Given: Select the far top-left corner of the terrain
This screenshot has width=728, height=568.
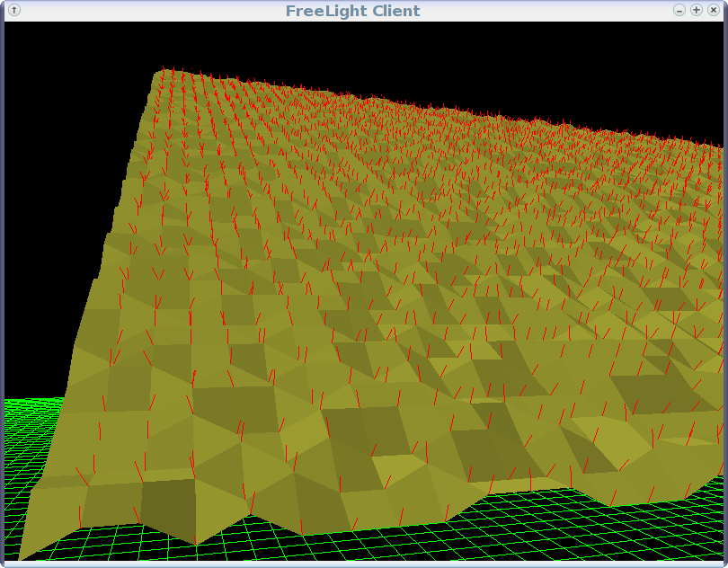Looking at the screenshot, I should 160,72.
